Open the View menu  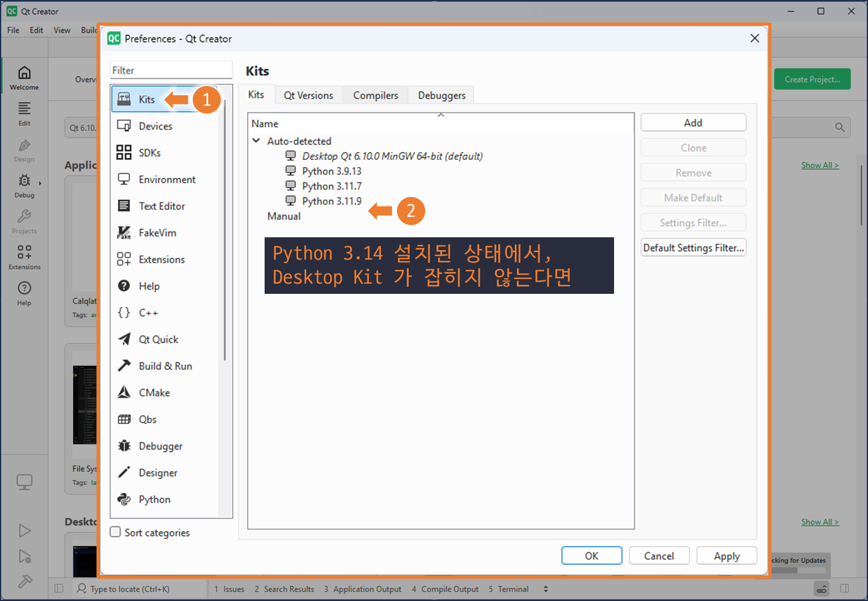[x=62, y=30]
